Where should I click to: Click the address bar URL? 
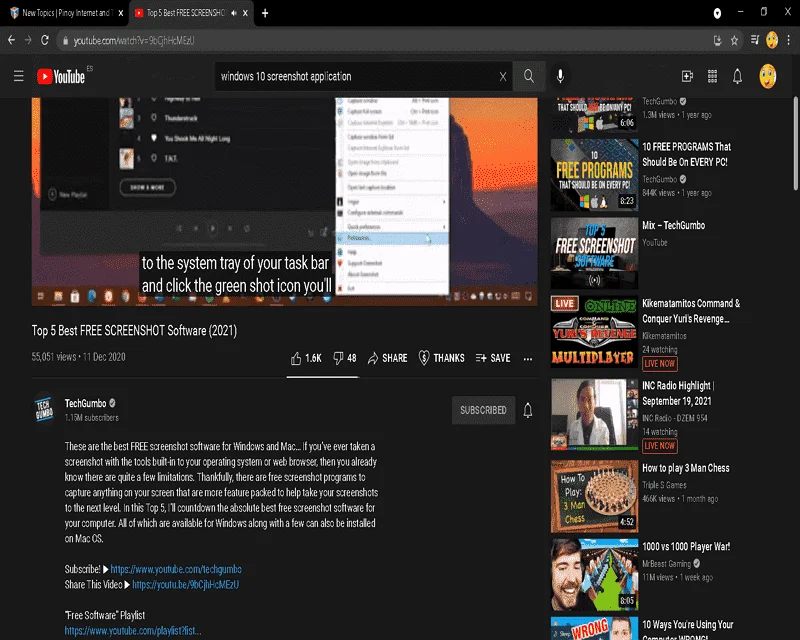click(134, 40)
